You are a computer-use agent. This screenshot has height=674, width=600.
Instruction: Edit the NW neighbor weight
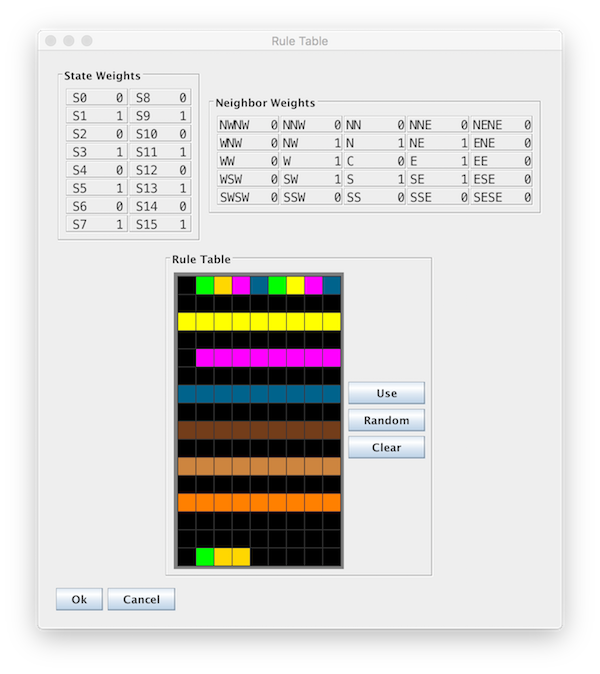point(311,143)
